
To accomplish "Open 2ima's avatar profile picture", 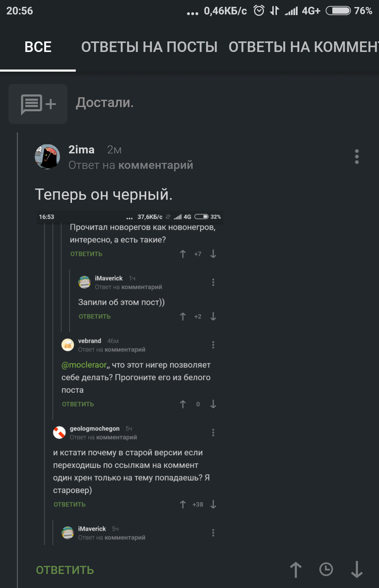I will point(47,157).
